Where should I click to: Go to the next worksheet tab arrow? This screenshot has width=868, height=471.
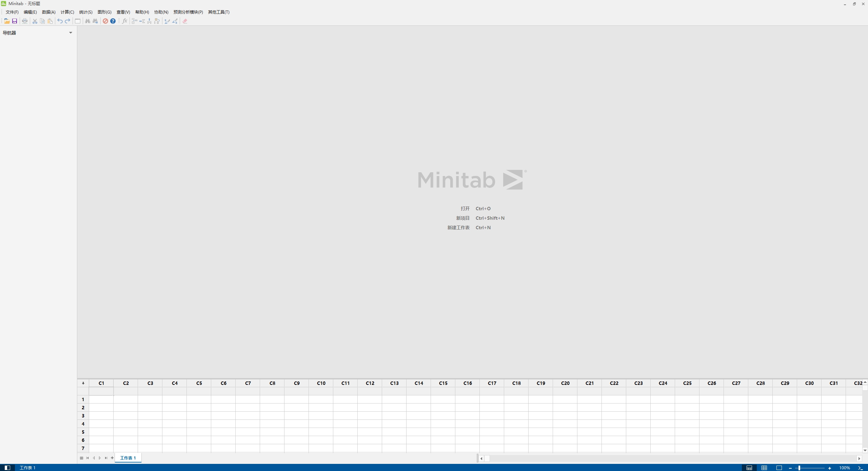[100, 458]
